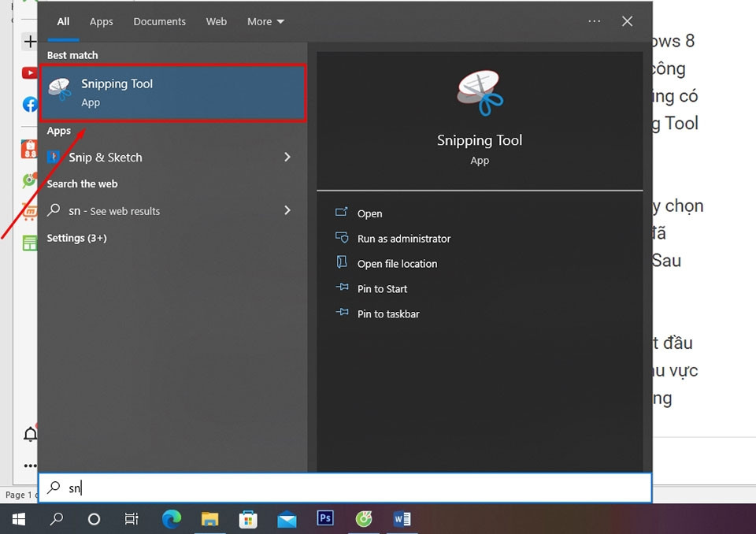Choose Open file location
The height and width of the screenshot is (534, 756).
[x=397, y=264]
